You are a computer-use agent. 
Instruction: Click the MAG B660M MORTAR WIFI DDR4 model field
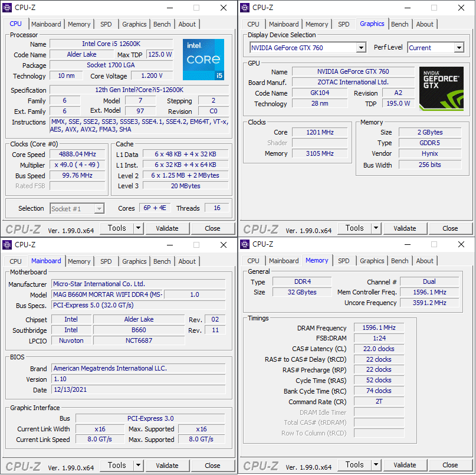coord(108,294)
